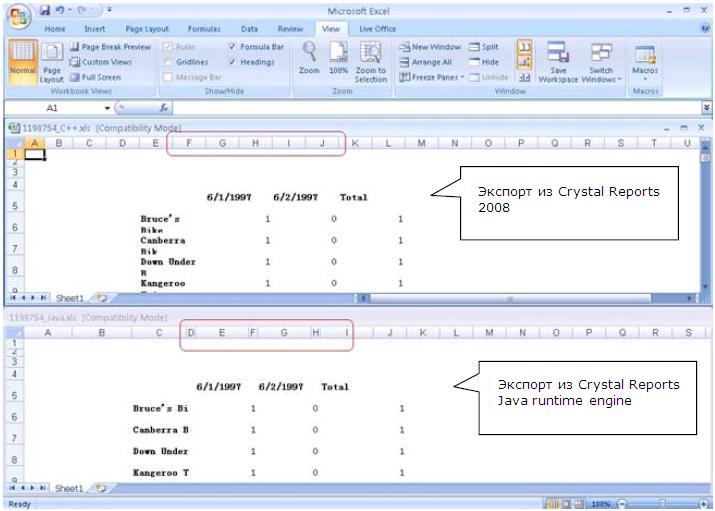Image resolution: width=715 pixels, height=511 pixels.
Task: Select column B header in java workbook
Action: (102, 333)
